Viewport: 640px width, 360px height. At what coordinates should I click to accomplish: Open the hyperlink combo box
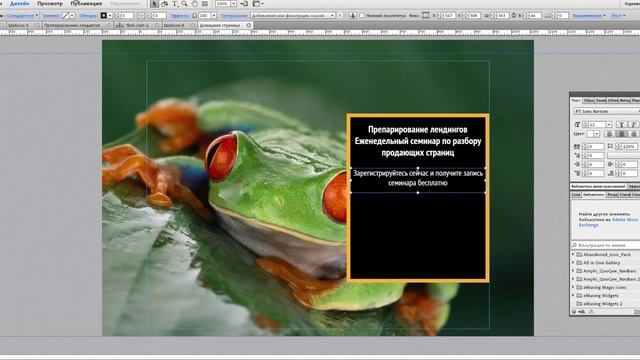293,16
